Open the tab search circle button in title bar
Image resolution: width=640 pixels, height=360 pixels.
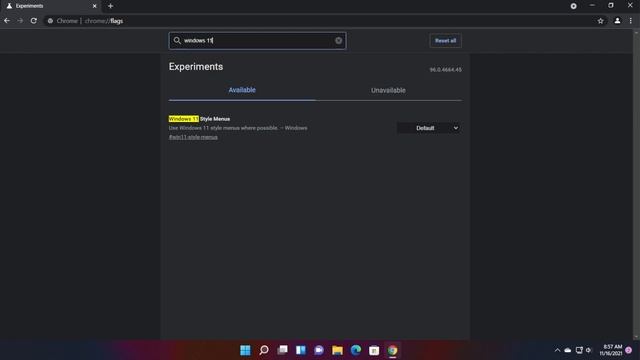click(573, 6)
